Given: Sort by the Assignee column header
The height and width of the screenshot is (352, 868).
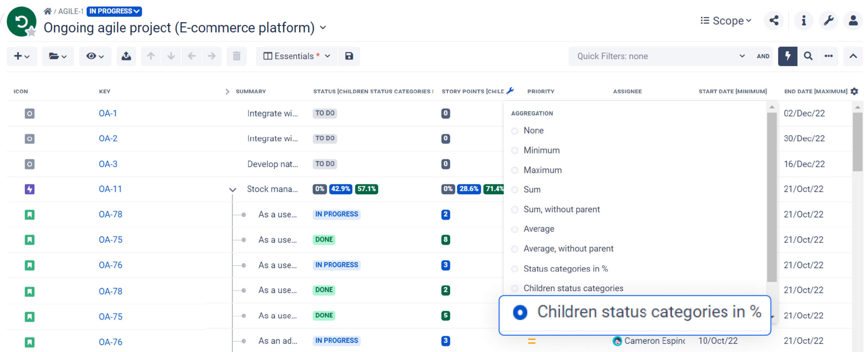Looking at the screenshot, I should 627,92.
